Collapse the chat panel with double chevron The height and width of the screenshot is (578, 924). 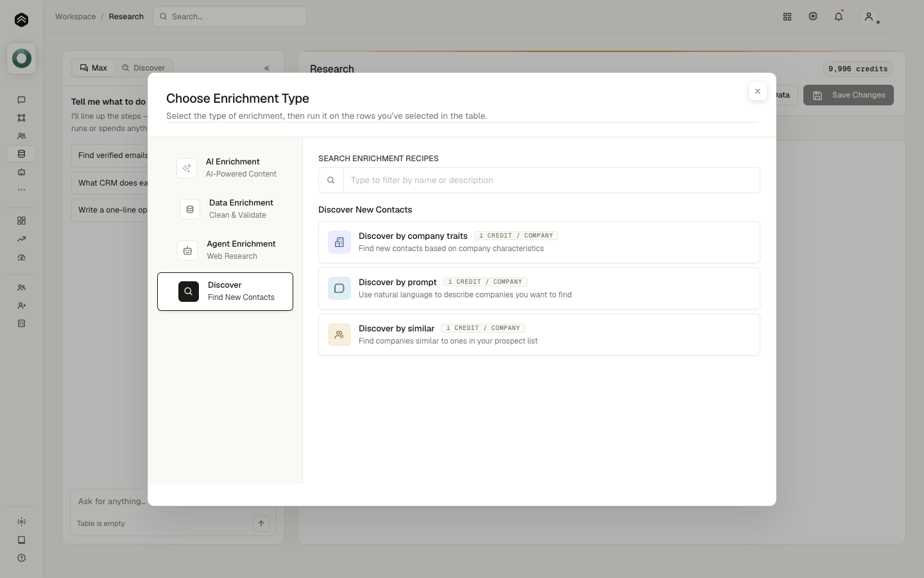tap(267, 68)
